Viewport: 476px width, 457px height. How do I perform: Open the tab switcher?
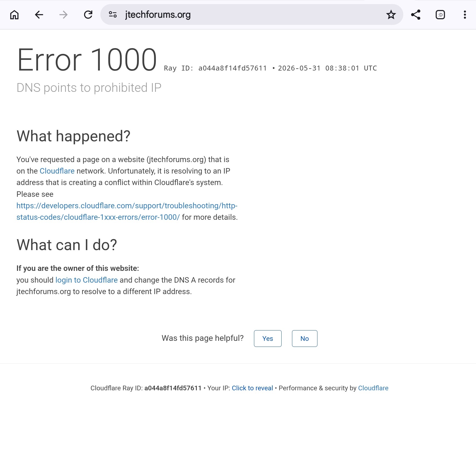(x=440, y=15)
